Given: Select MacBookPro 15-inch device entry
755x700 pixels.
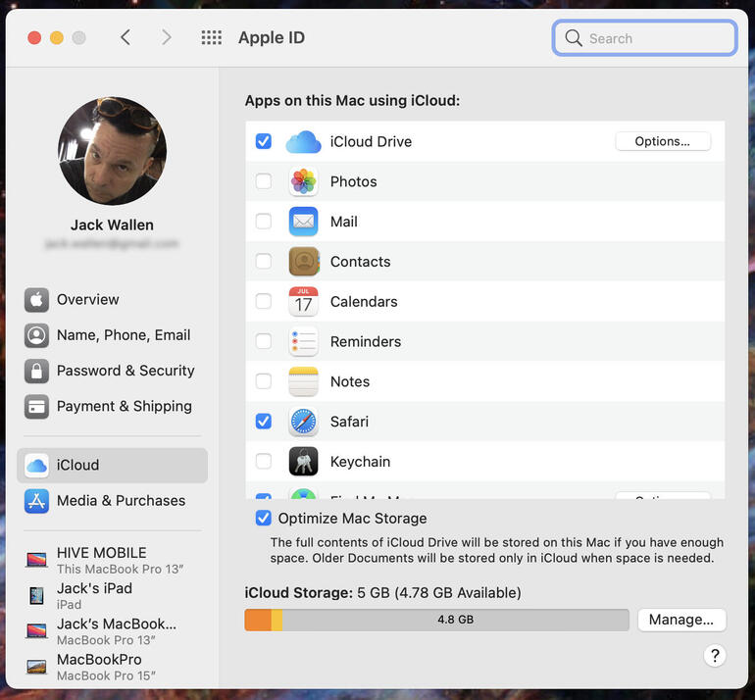Looking at the screenshot, I should [112, 668].
